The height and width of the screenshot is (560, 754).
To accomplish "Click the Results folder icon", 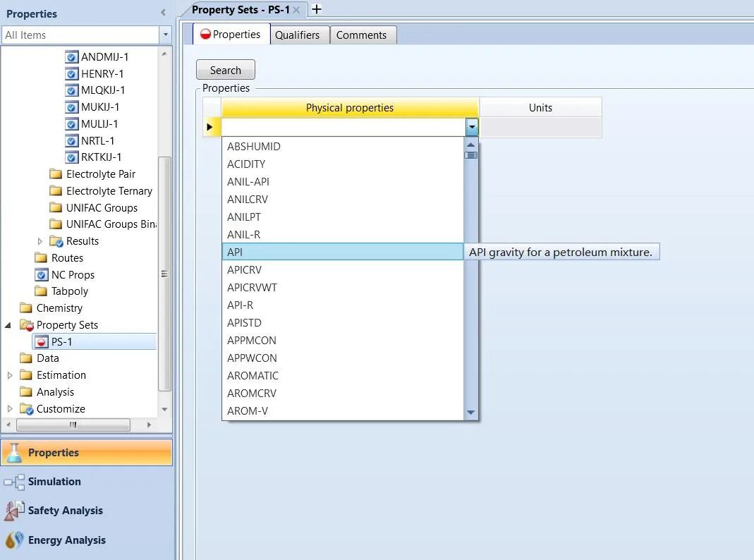I will [56, 241].
